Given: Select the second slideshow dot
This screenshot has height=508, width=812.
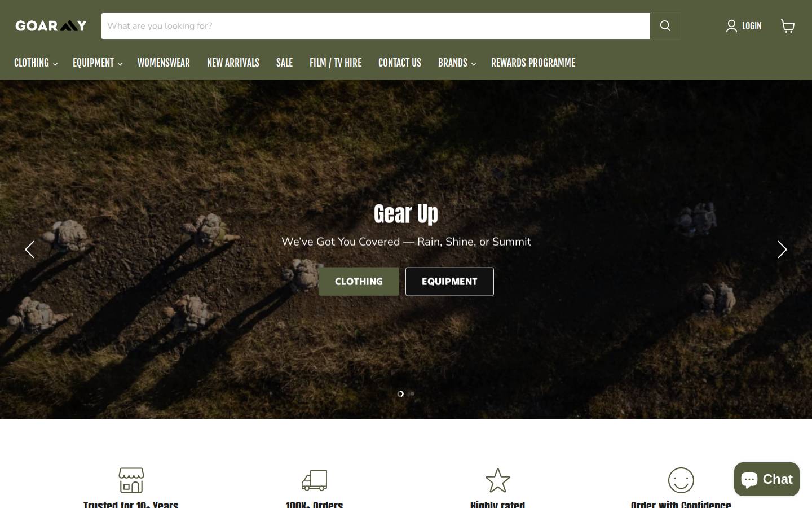Looking at the screenshot, I should point(412,393).
